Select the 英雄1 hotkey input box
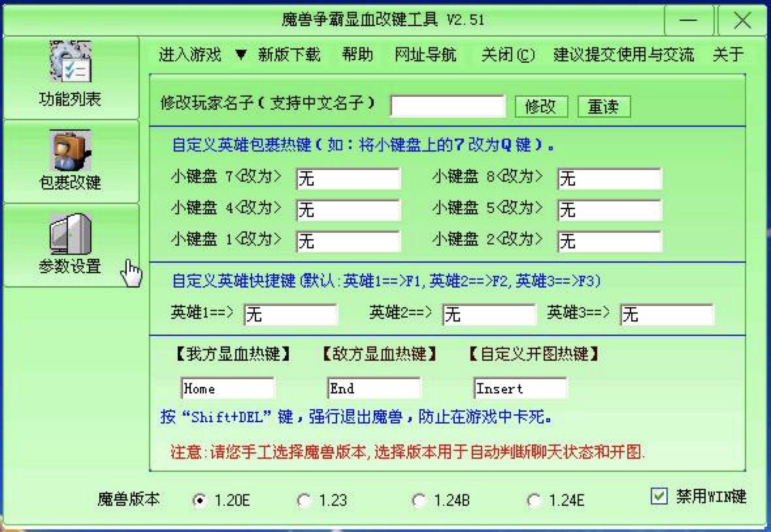 (291, 315)
